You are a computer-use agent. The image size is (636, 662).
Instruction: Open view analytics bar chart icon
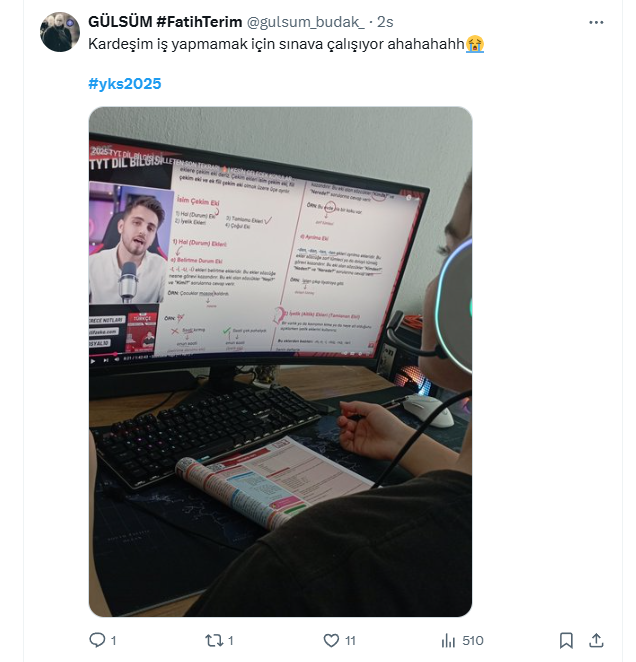tap(448, 640)
